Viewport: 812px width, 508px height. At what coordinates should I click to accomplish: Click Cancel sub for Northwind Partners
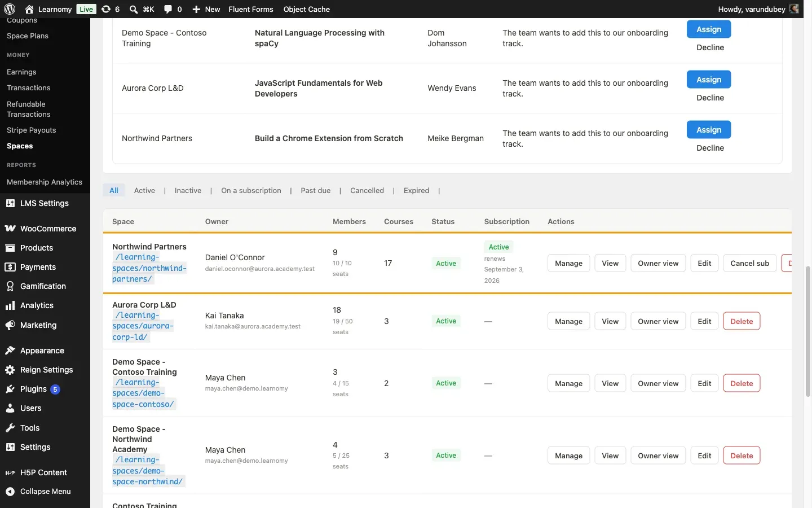[x=749, y=263]
